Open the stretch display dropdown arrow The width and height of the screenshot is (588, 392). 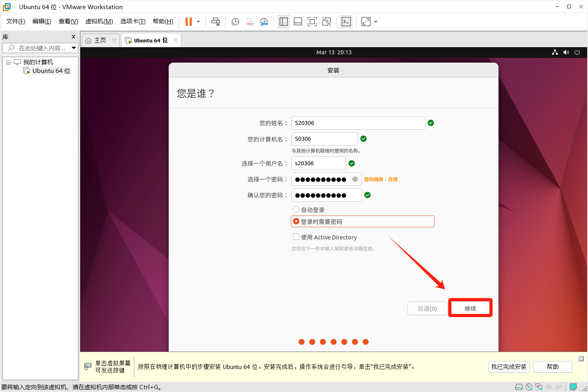click(x=376, y=22)
